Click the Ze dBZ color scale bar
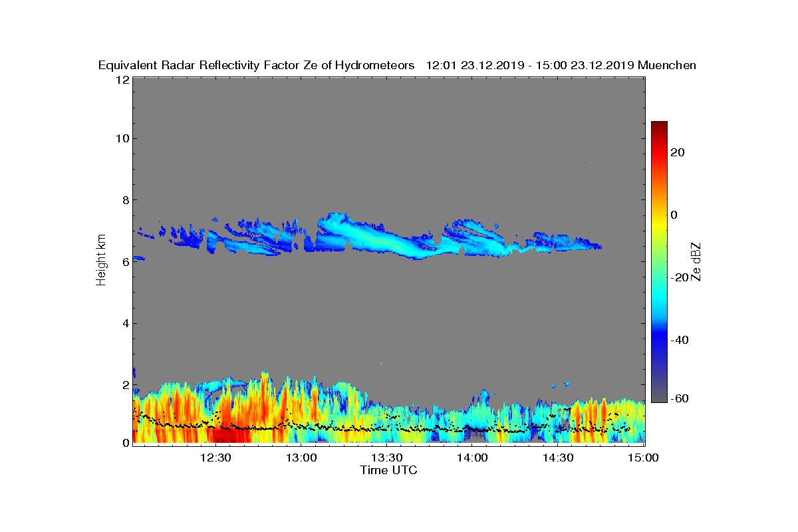Screen dimensions: 798x532 659,261
